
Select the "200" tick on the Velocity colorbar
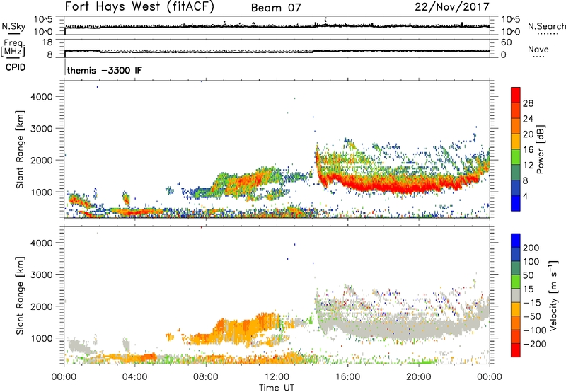point(531,248)
